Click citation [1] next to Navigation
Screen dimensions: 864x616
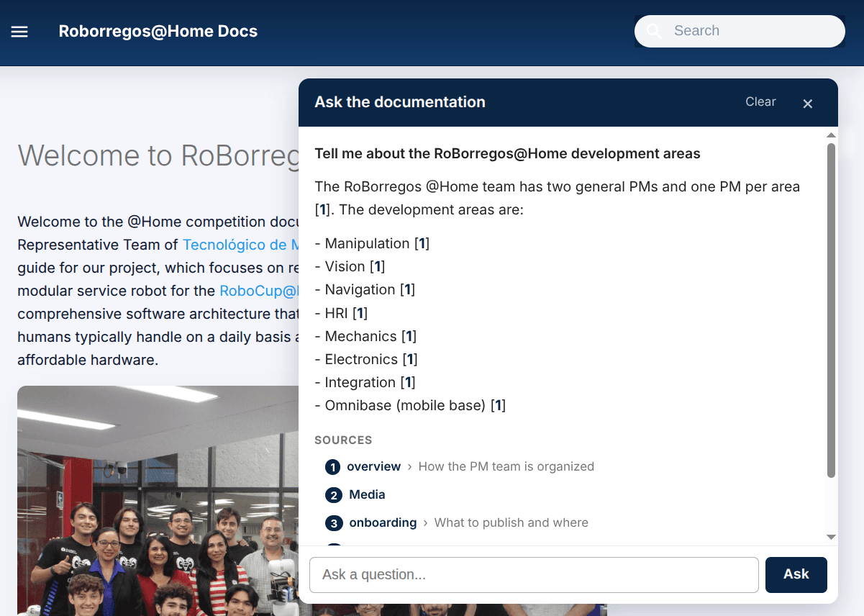tap(407, 289)
